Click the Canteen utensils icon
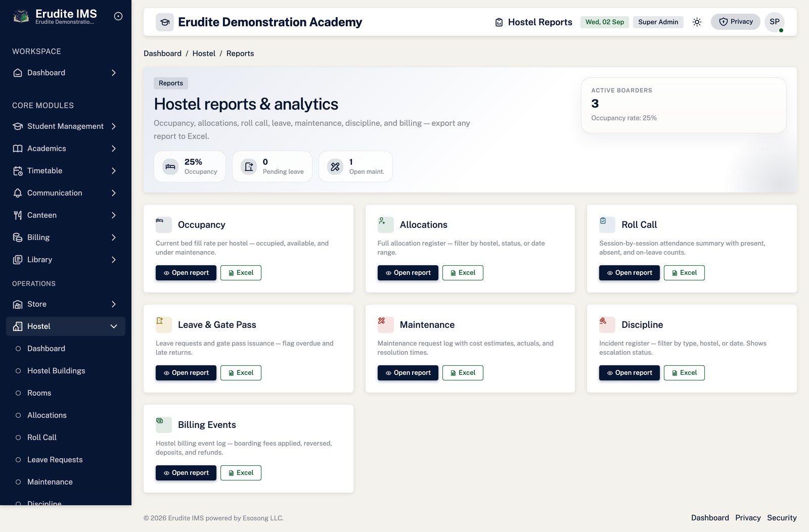 pos(18,215)
